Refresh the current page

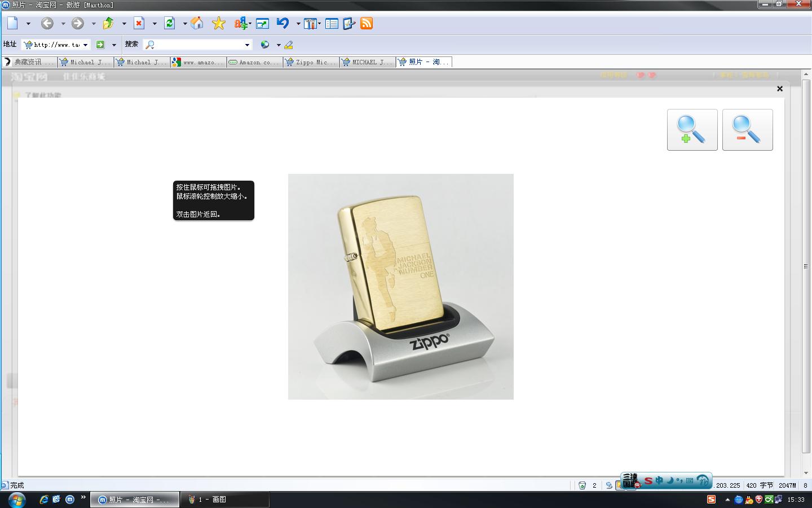169,23
